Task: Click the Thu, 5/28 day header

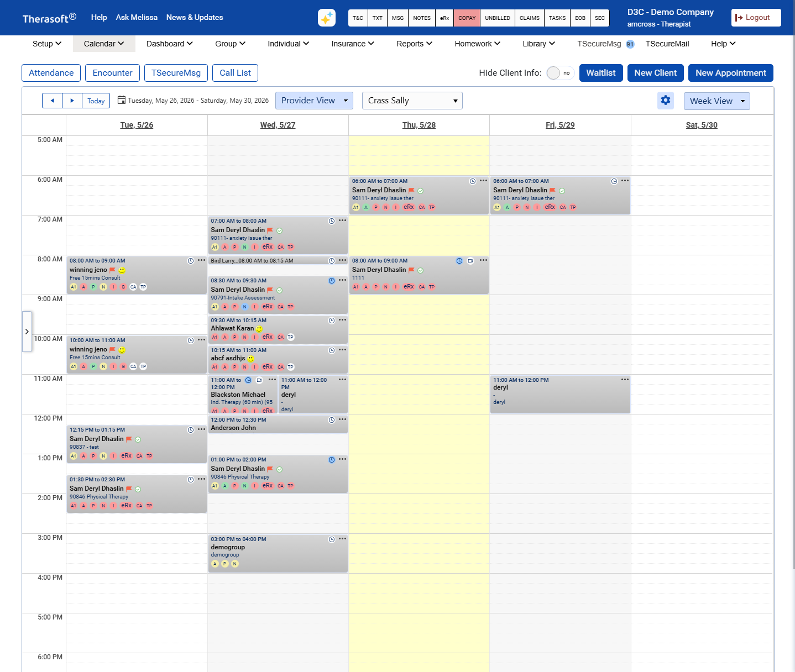Action: 419,125
